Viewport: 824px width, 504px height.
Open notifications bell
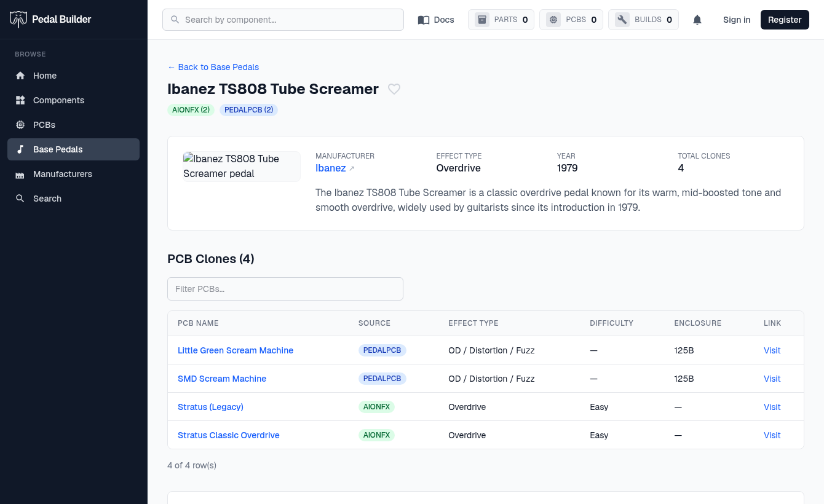tap(697, 20)
